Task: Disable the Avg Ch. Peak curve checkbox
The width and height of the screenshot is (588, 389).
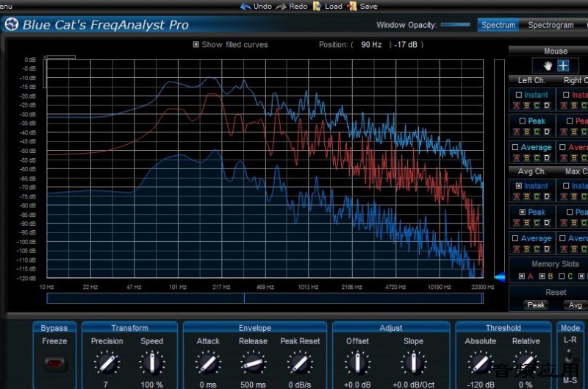Action: 523,213
